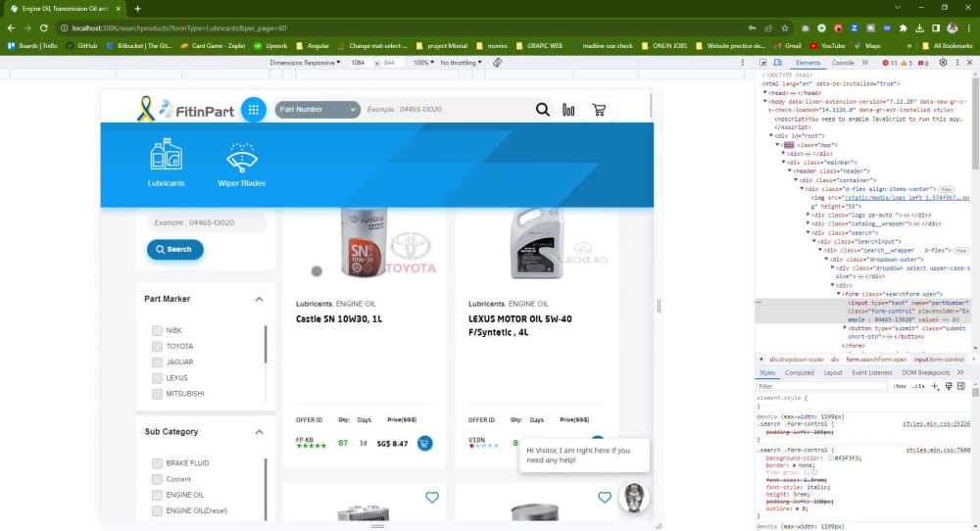Open Chrome downloads icon
This screenshot has height=531, width=980.
coord(919,28)
